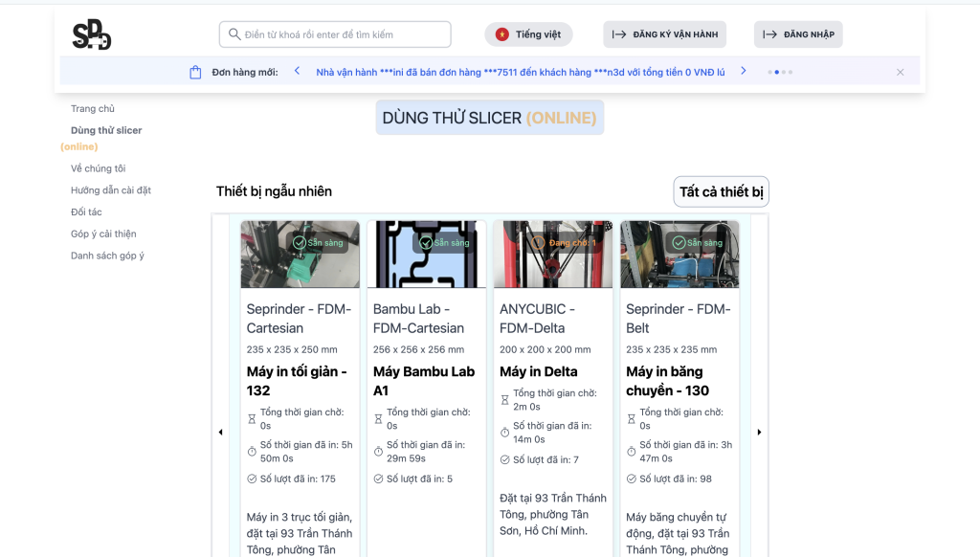Open the Bambu Lab A1 printer thumbnail
Screen dimensions: 980x557
coord(426,255)
